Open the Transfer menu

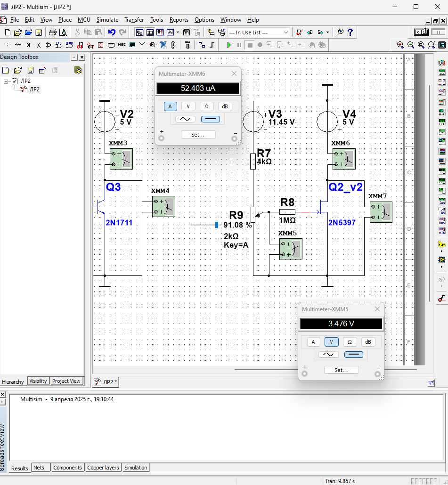tap(134, 20)
